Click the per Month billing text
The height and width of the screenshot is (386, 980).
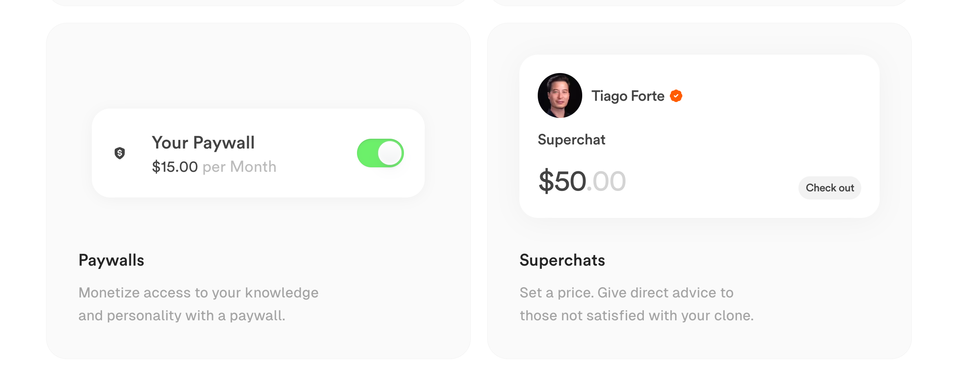239,167
